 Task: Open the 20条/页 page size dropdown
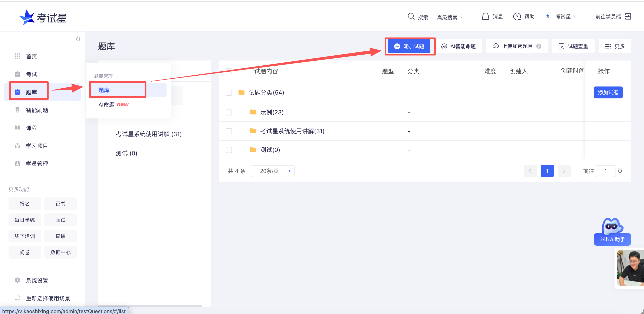[273, 171]
